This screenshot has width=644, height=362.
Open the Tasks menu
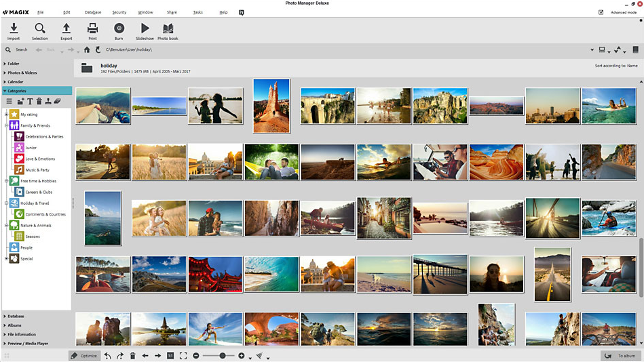click(x=197, y=12)
